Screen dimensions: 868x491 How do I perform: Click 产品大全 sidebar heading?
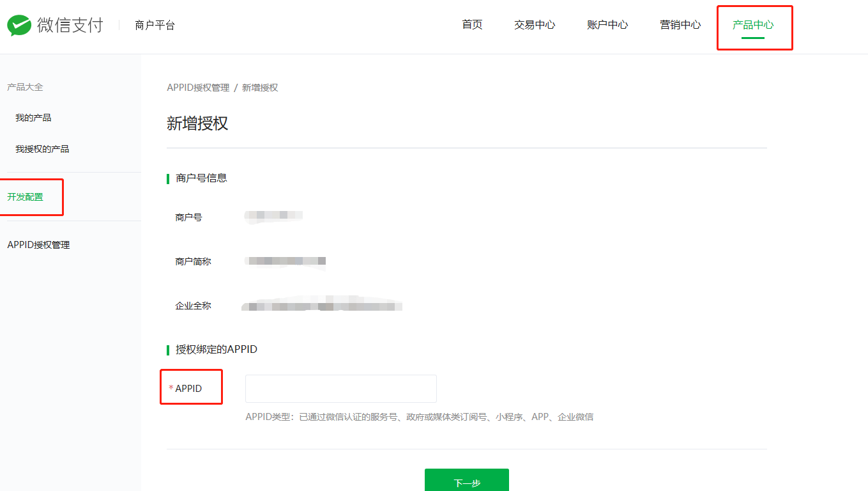(x=25, y=87)
